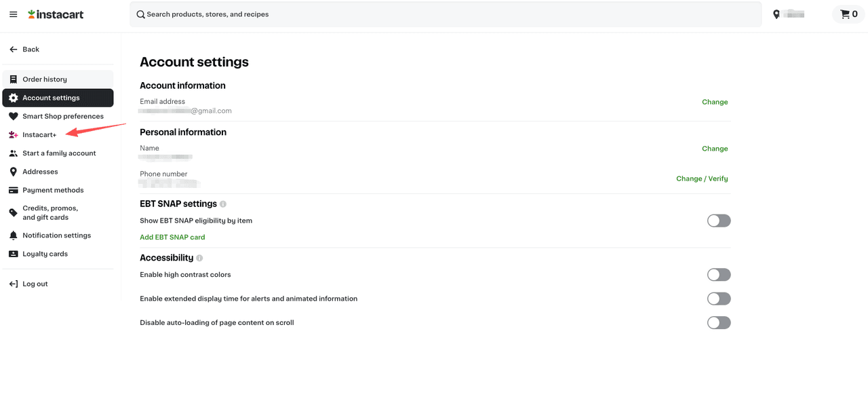Click the EBT SNAP settings info tooltip

(x=223, y=204)
